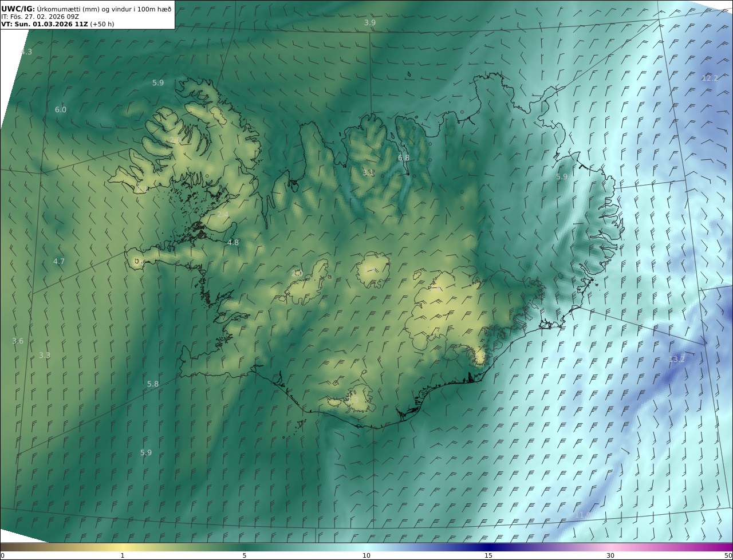This screenshot has width=733, height=560.
Task: Click the 3.3 value label
Action: [x=45, y=356]
